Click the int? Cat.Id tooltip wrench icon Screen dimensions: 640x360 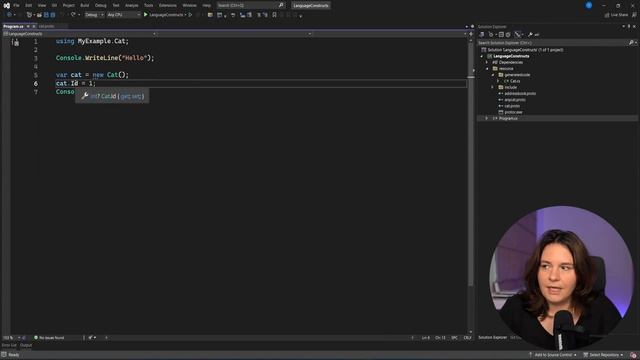(x=84, y=96)
